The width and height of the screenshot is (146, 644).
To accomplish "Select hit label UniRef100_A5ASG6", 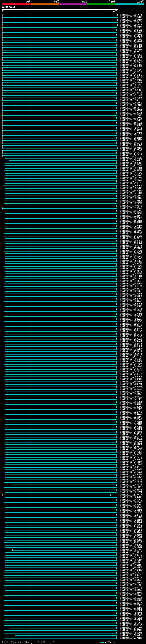I will click(x=131, y=90).
